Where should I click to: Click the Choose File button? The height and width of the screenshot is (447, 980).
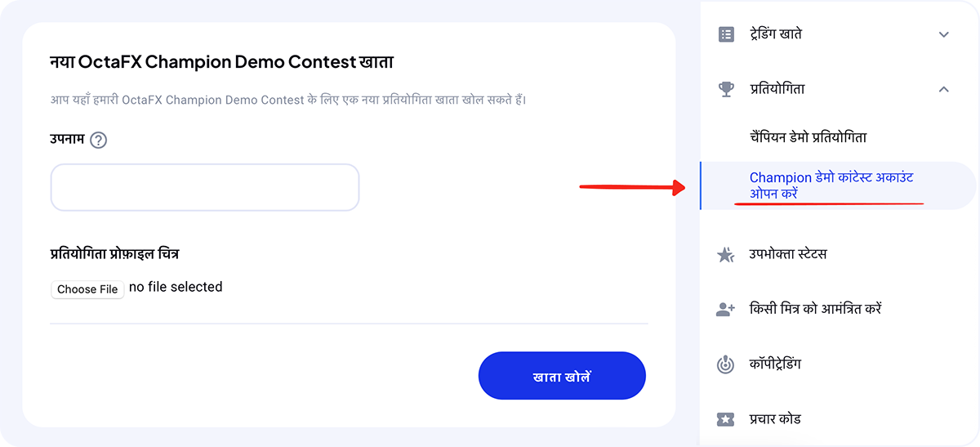(87, 289)
